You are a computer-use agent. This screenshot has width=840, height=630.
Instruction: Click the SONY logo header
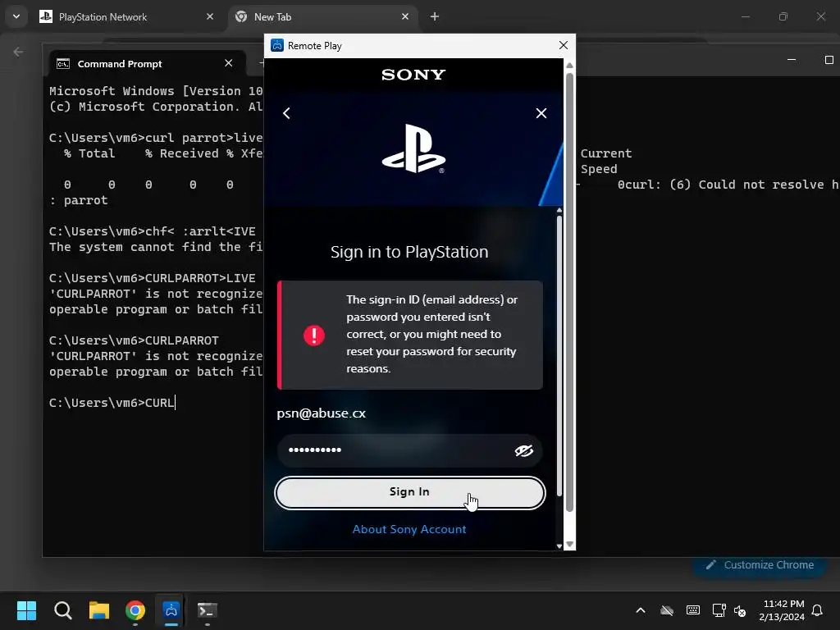tap(413, 75)
